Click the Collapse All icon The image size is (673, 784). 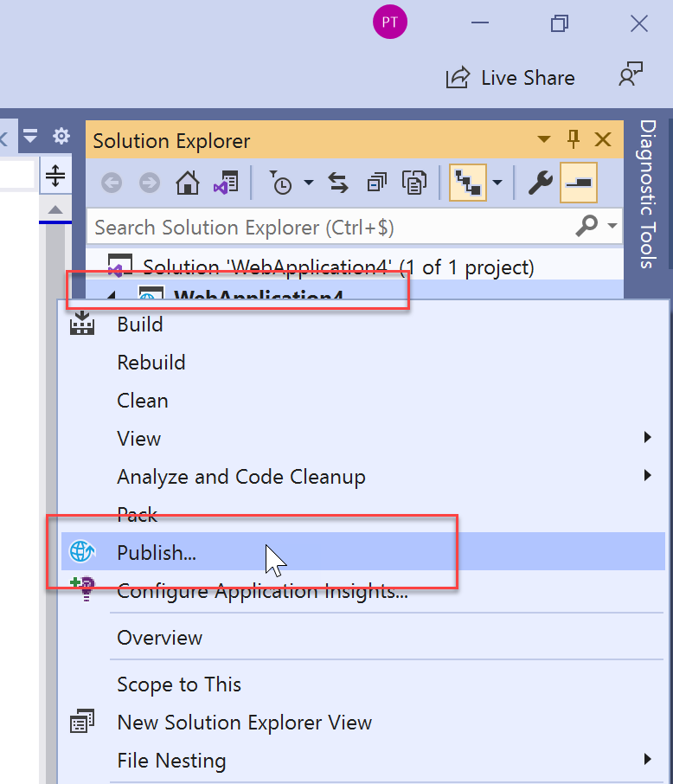click(x=376, y=183)
